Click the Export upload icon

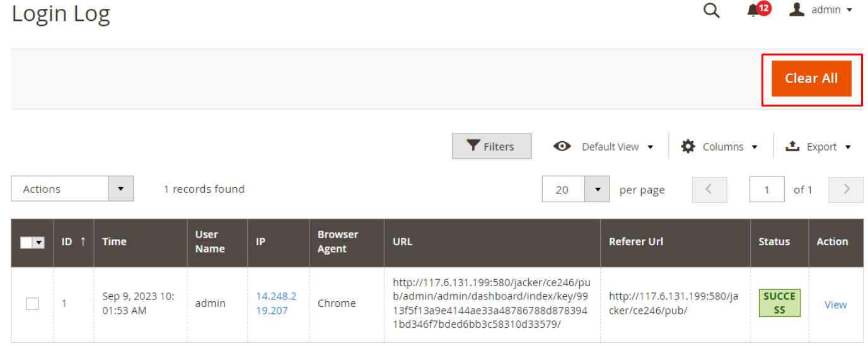pyautogui.click(x=792, y=146)
